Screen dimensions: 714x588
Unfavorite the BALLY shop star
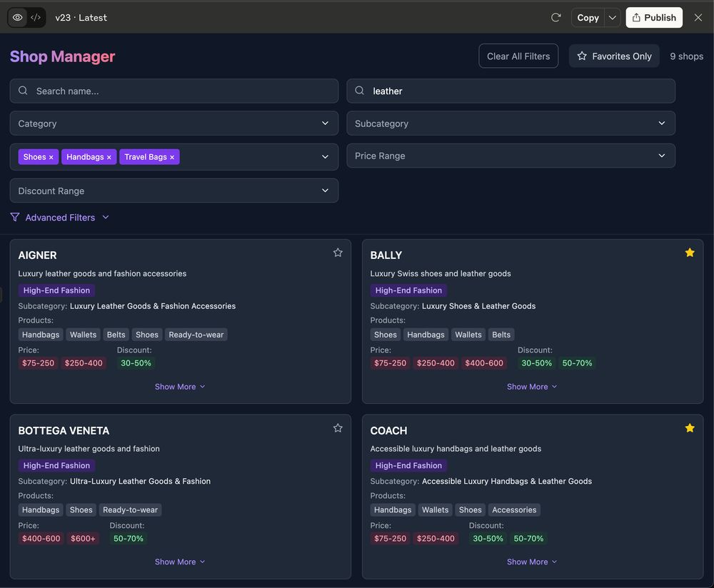(690, 253)
